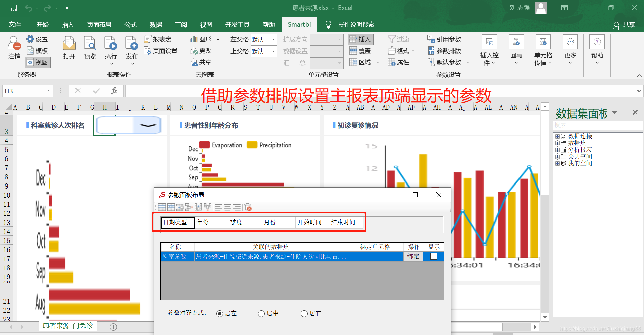Expand the 发布 publish dropdown
This screenshot has height=335, width=644.
[x=133, y=64]
